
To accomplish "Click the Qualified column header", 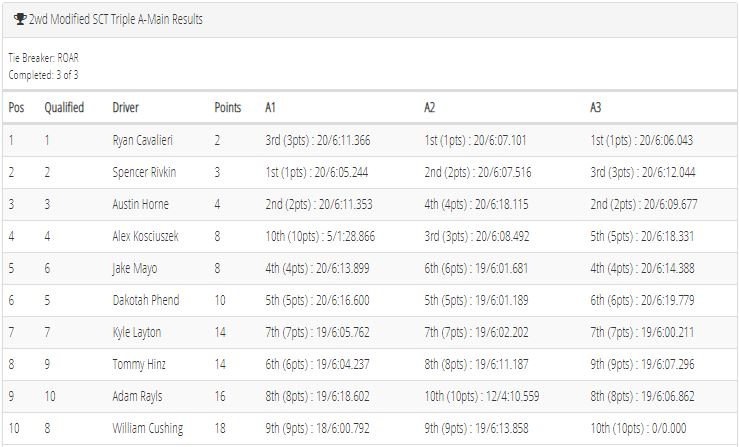I will (x=64, y=108).
